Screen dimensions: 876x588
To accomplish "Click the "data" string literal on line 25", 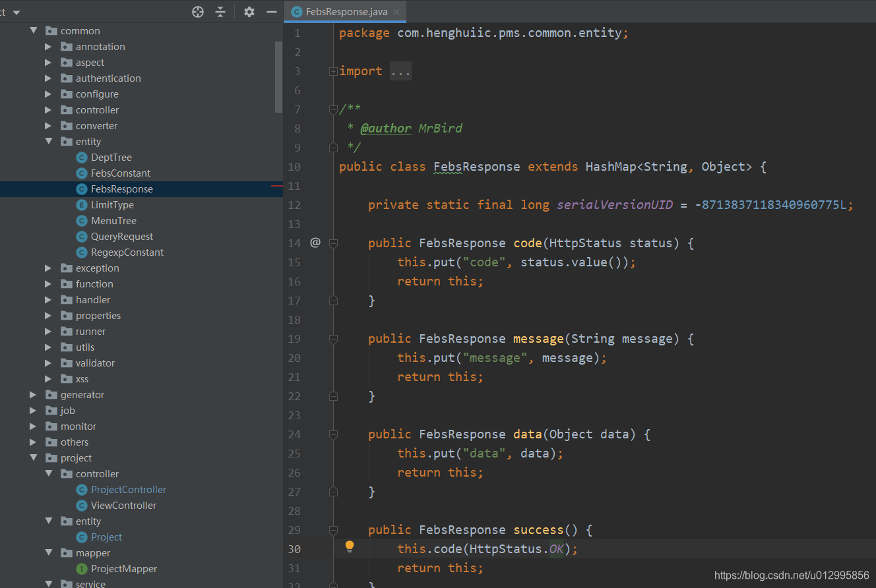I will point(484,453).
